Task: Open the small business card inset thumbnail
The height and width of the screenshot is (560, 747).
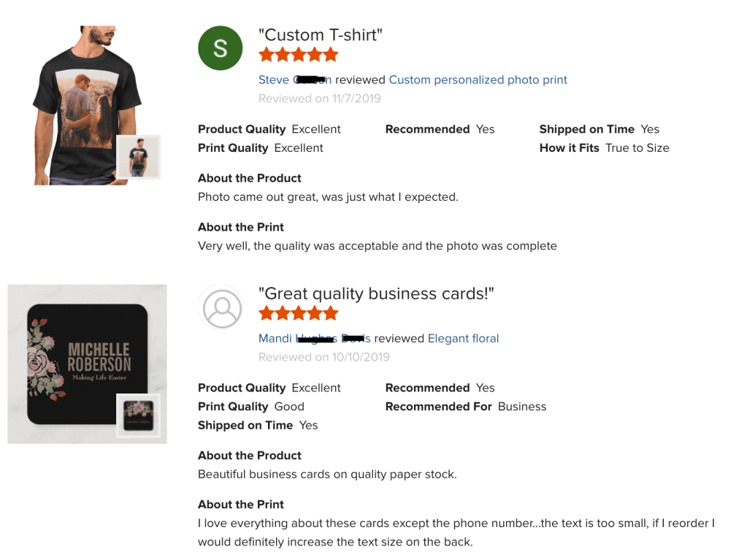Action: (138, 415)
